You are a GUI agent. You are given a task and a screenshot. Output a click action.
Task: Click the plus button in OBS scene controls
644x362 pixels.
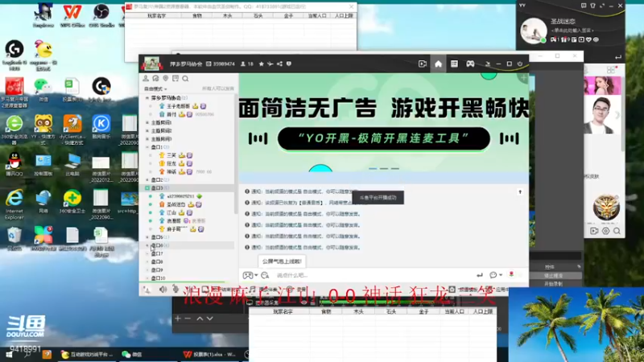point(178,319)
